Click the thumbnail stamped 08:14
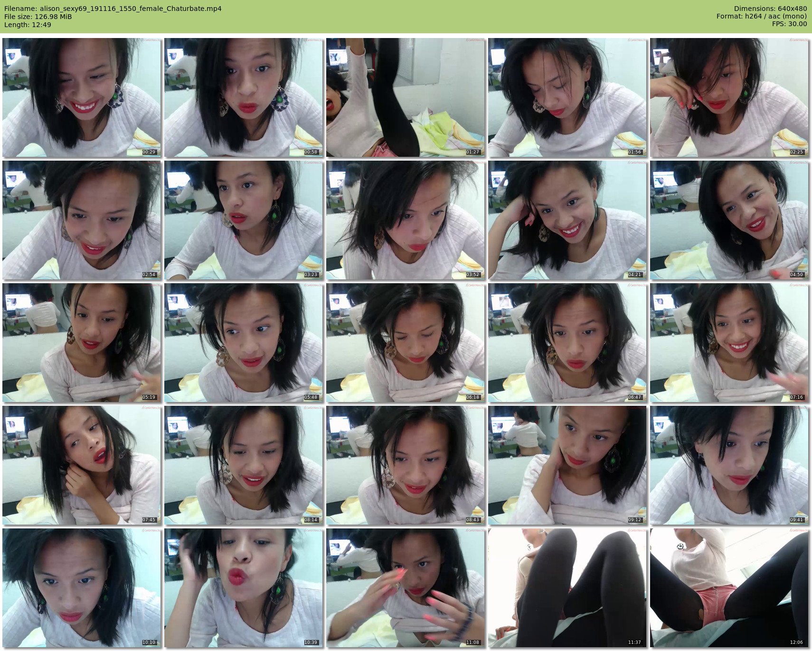 point(244,465)
